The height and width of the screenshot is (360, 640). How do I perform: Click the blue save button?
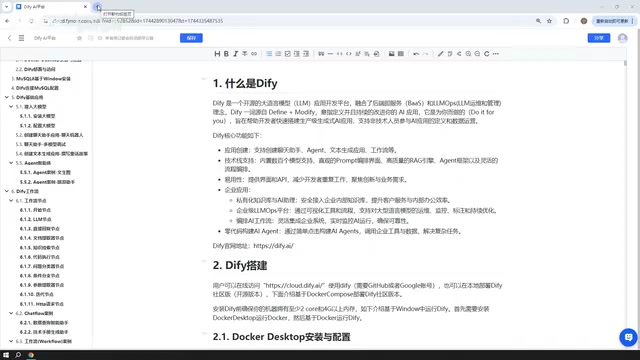click(191, 38)
